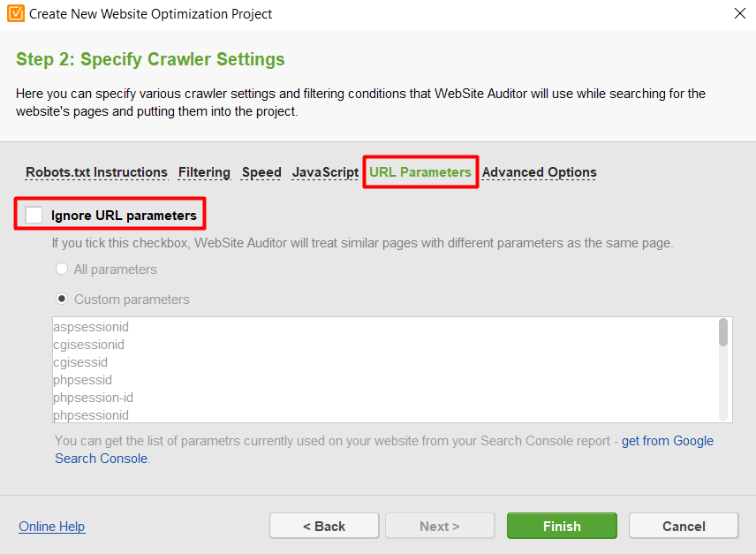This screenshot has height=554, width=756.
Task: Go back with the < Back button
Action: pyautogui.click(x=324, y=526)
